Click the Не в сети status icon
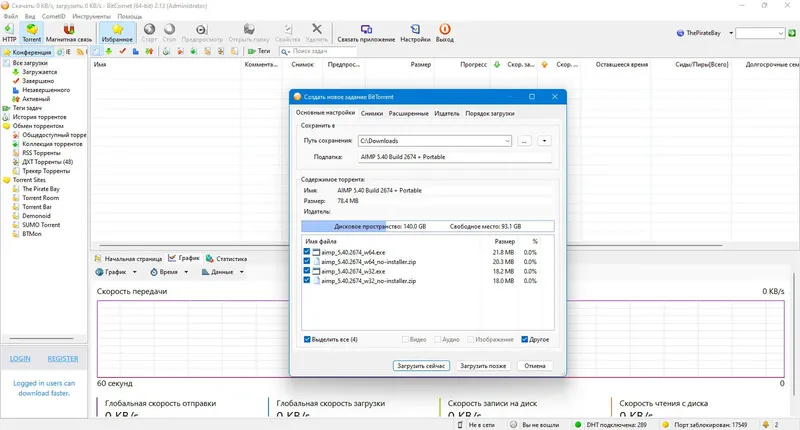This screenshot has width=800, height=430. pyautogui.click(x=460, y=424)
